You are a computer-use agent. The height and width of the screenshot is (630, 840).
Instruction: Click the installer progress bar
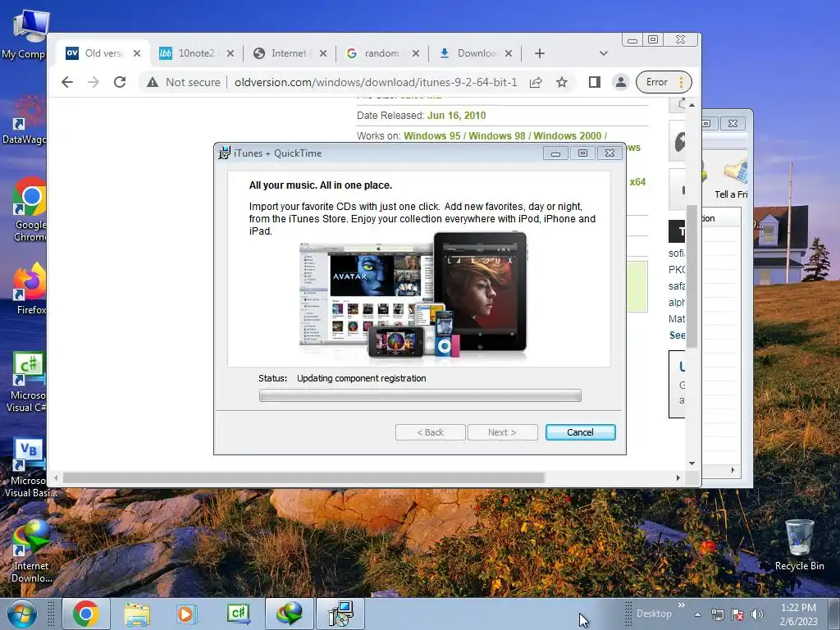point(420,396)
